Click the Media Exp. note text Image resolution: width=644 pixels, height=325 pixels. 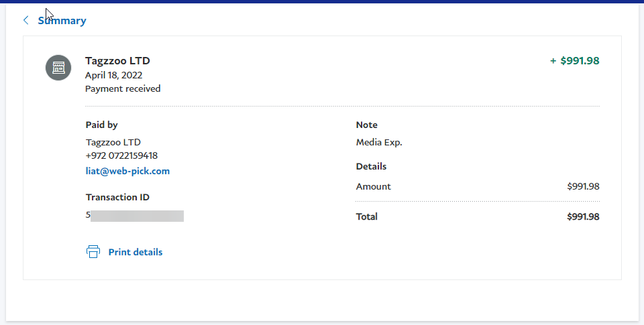coord(379,142)
